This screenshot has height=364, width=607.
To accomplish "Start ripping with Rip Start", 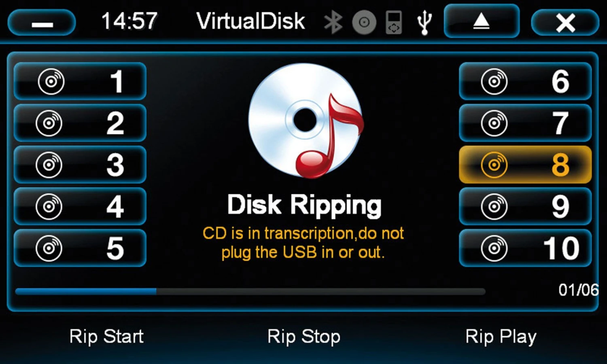I will 106,337.
